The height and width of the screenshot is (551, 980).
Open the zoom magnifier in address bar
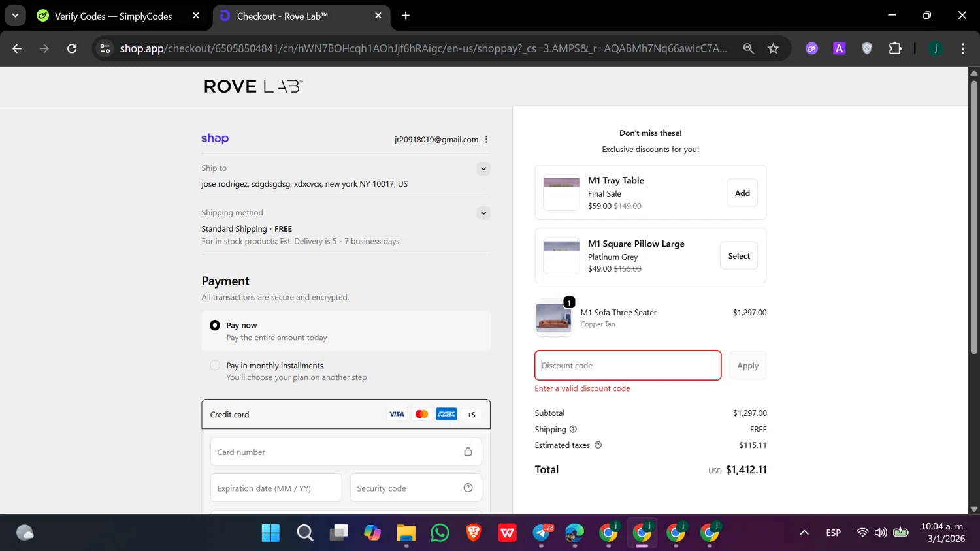[748, 48]
